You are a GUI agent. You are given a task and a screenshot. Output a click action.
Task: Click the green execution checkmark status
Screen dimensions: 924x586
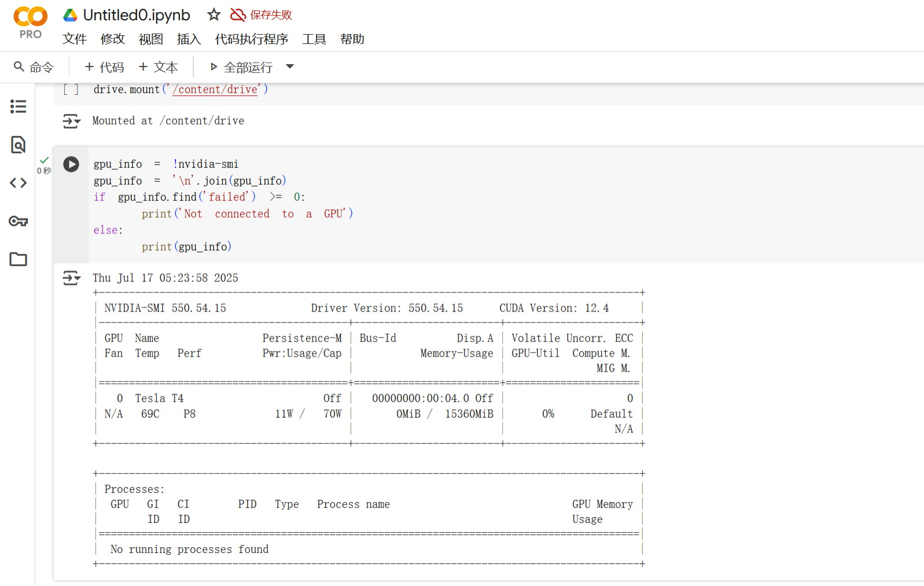(45, 160)
